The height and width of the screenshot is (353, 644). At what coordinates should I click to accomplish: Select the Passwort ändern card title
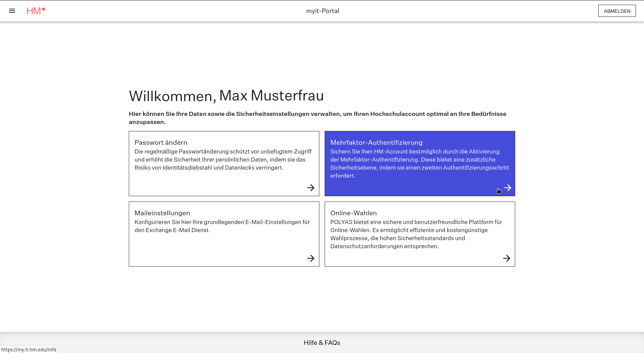161,142
